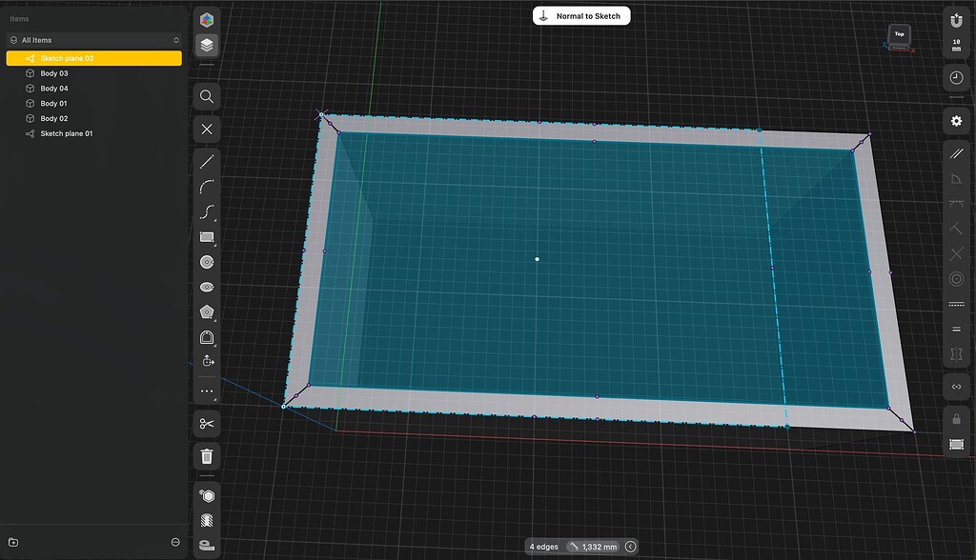Viewport: 976px width, 560px height.
Task: Select the Polygon tool
Action: point(207,310)
